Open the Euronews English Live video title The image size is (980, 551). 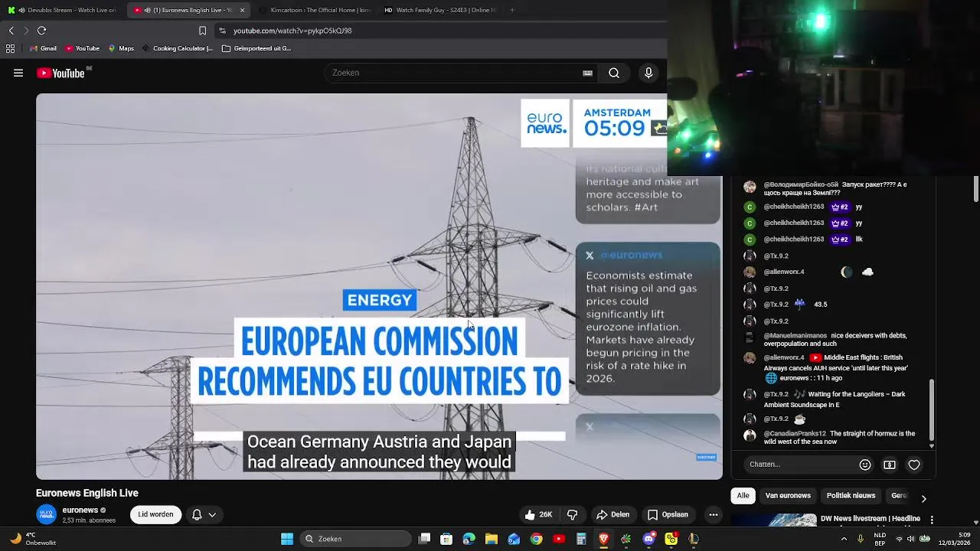click(87, 494)
